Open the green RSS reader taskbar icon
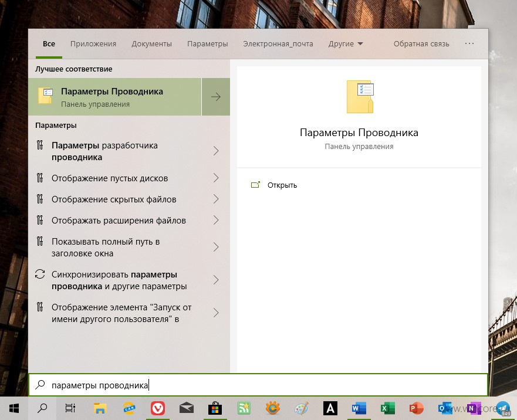The width and height of the screenshot is (517, 420). click(244, 408)
